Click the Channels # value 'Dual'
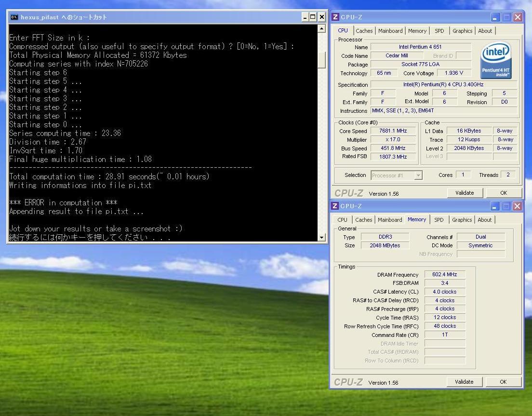The width and height of the screenshot is (532, 416). click(x=481, y=237)
